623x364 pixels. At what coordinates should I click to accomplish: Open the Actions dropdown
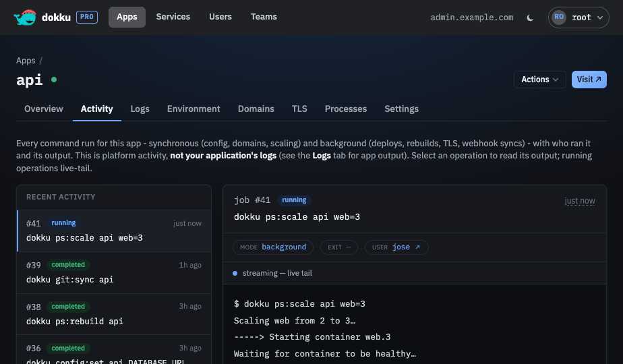539,80
